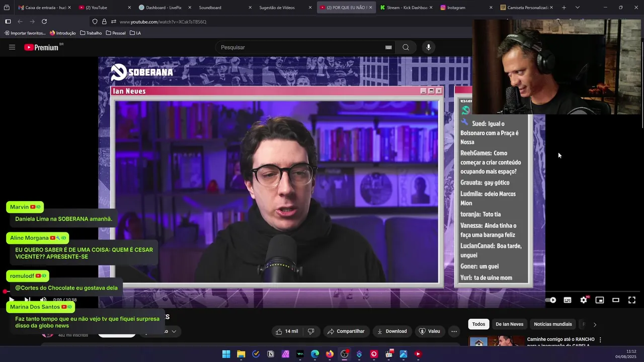Mute the video volume
Screen dimensions: 644x362
coord(43,300)
